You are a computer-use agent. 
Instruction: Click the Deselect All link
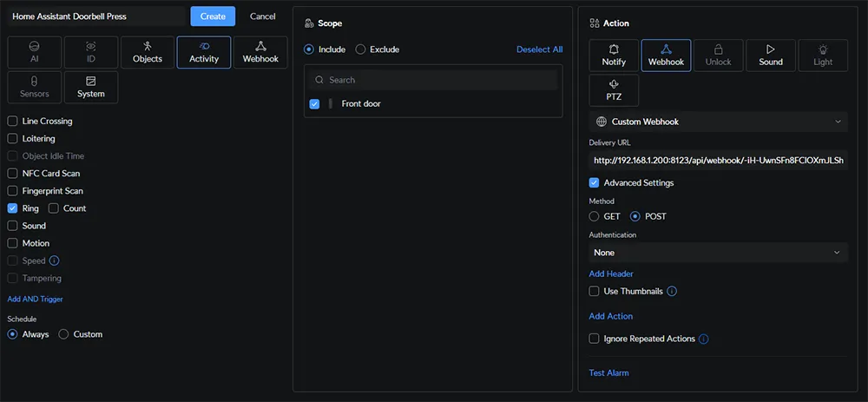[x=539, y=49]
